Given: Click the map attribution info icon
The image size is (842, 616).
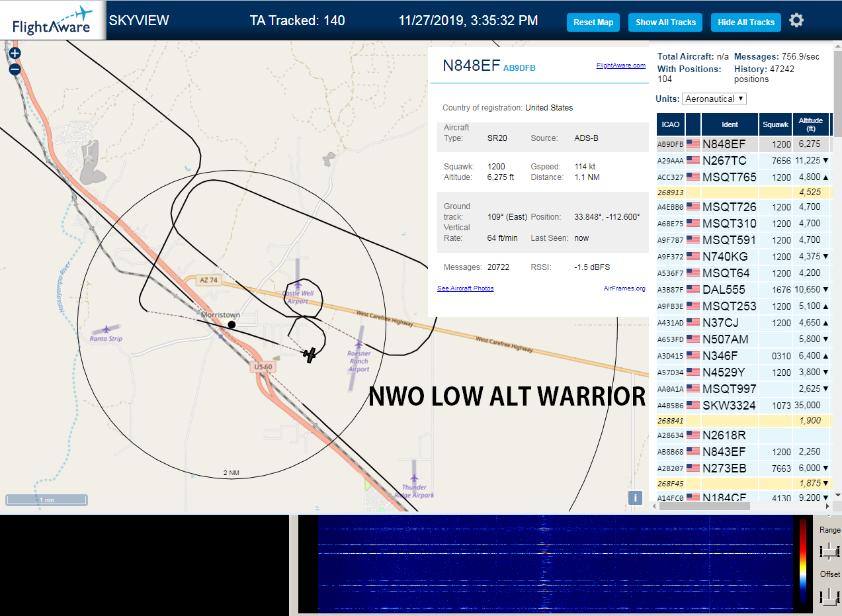Looking at the screenshot, I should (635, 498).
